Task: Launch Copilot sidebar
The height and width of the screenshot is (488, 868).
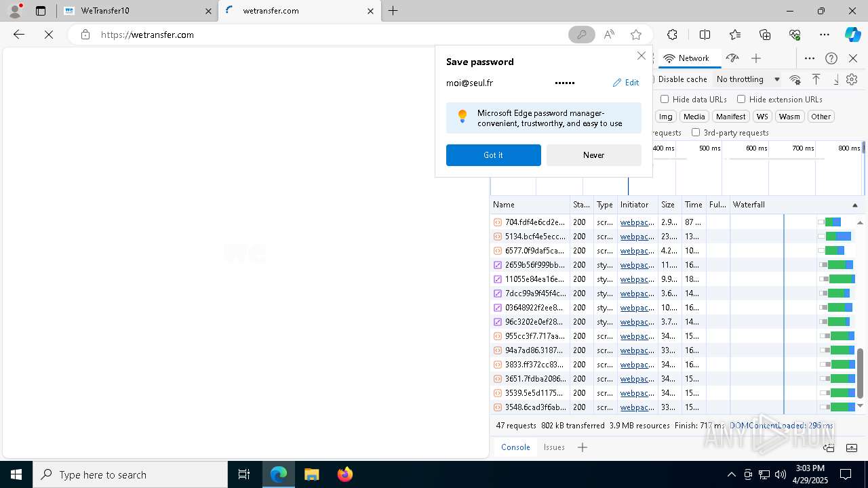Action: tap(852, 35)
